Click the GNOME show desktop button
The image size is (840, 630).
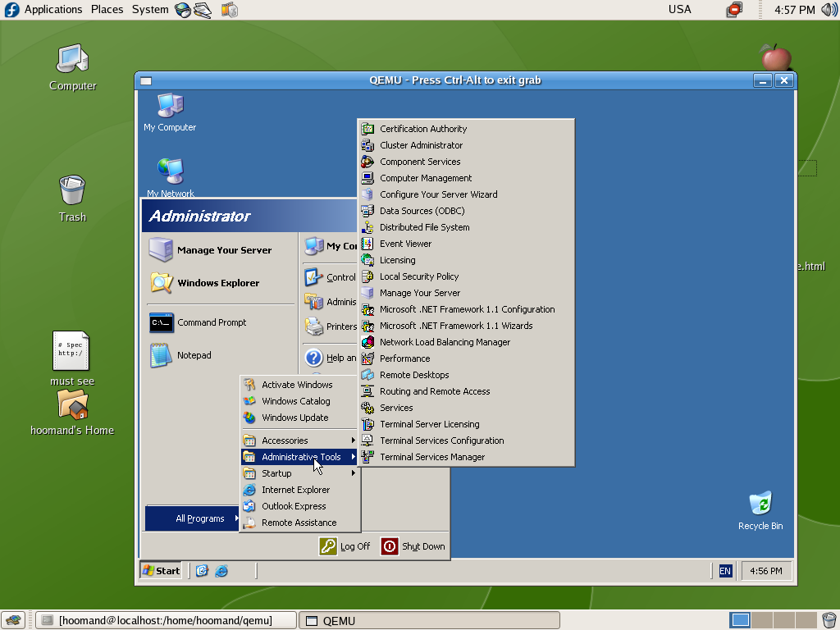[13, 621]
